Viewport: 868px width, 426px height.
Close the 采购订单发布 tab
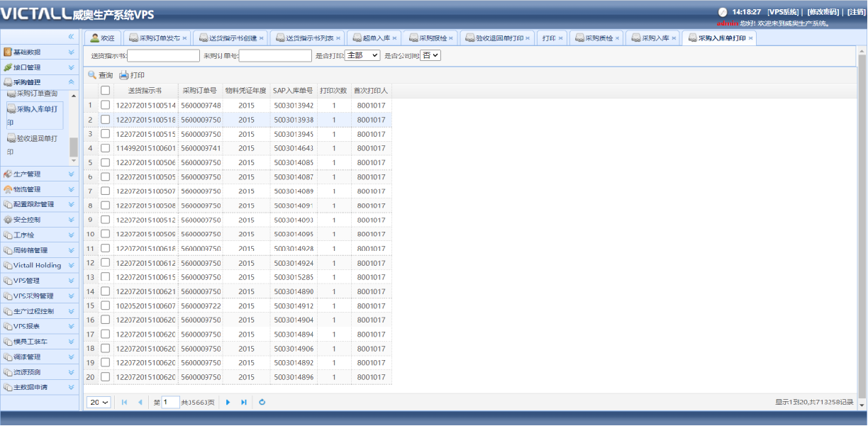coord(185,38)
